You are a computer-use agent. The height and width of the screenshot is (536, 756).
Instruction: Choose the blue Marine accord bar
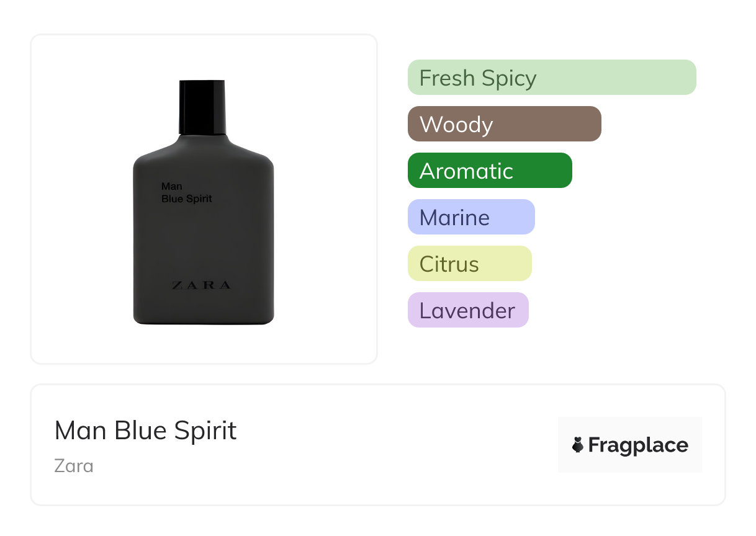point(470,217)
